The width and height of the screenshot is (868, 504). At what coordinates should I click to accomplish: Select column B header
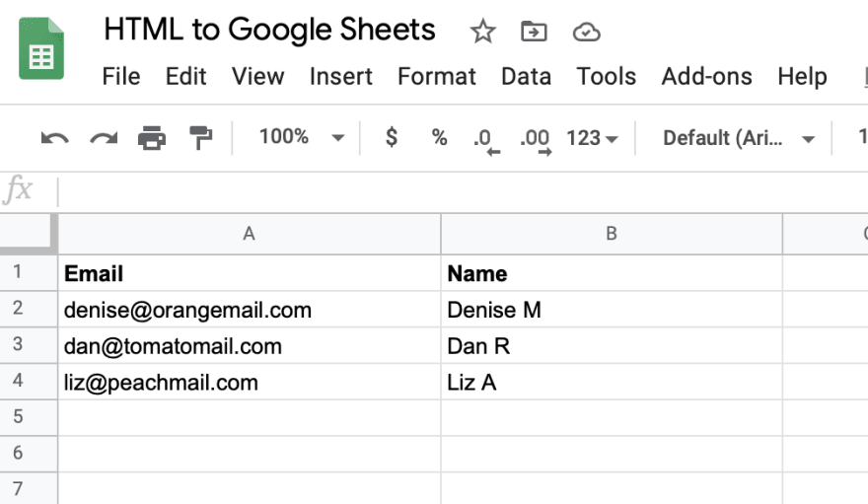pos(612,234)
